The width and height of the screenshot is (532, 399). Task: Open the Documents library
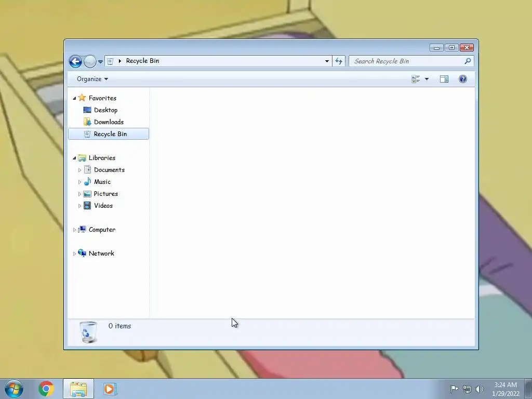point(109,170)
